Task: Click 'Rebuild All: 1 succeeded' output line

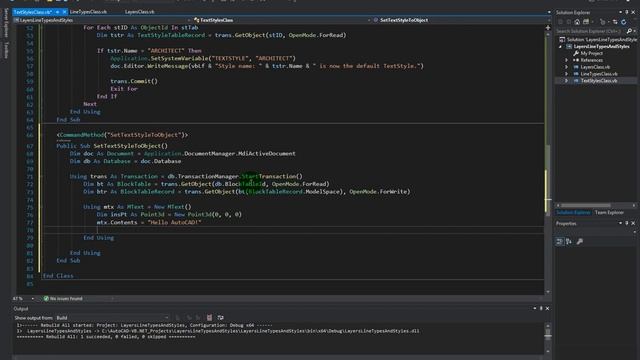Action: click(106, 337)
